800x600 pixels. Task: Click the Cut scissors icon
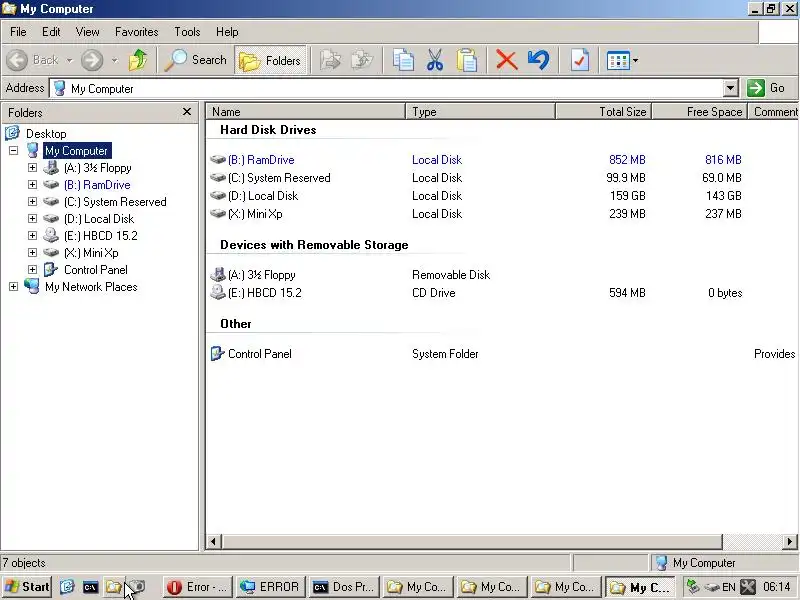[435, 60]
